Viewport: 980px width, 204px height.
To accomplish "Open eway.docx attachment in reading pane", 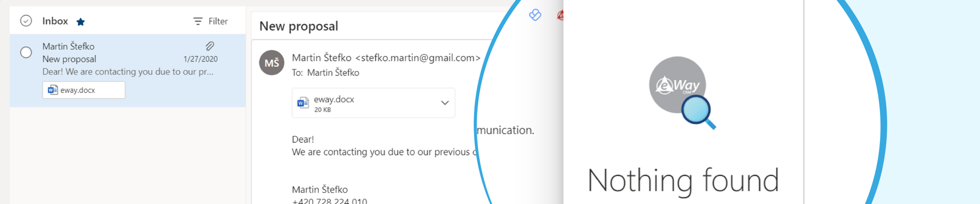I will (374, 103).
